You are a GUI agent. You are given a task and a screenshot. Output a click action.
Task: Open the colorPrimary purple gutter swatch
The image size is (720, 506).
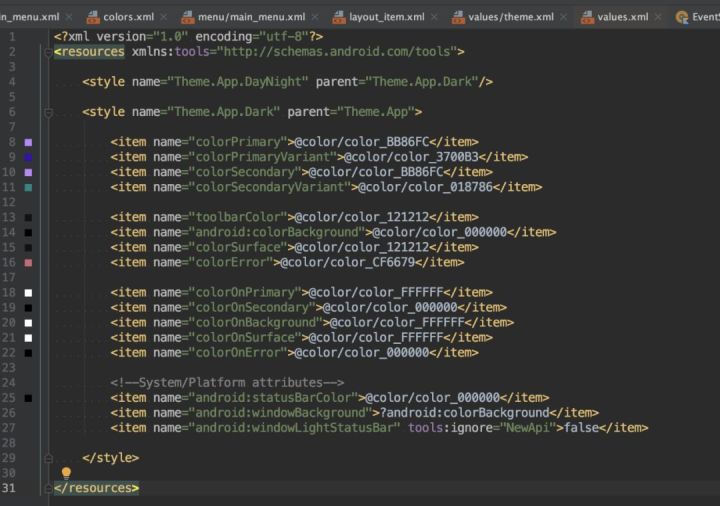pos(28,143)
